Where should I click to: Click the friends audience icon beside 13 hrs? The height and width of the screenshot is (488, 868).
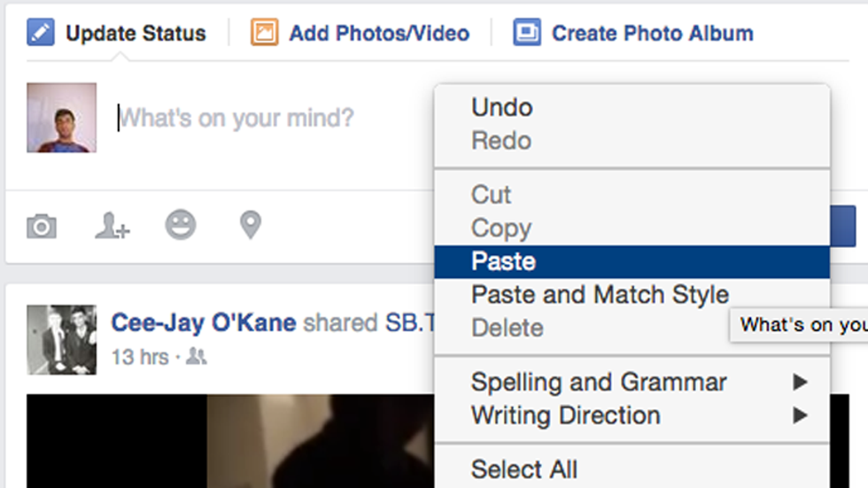coord(196,357)
